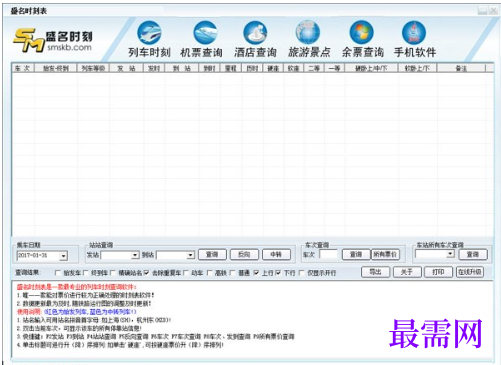Toggle the 动车 checkbox
501x365 pixels.
pyautogui.click(x=186, y=273)
